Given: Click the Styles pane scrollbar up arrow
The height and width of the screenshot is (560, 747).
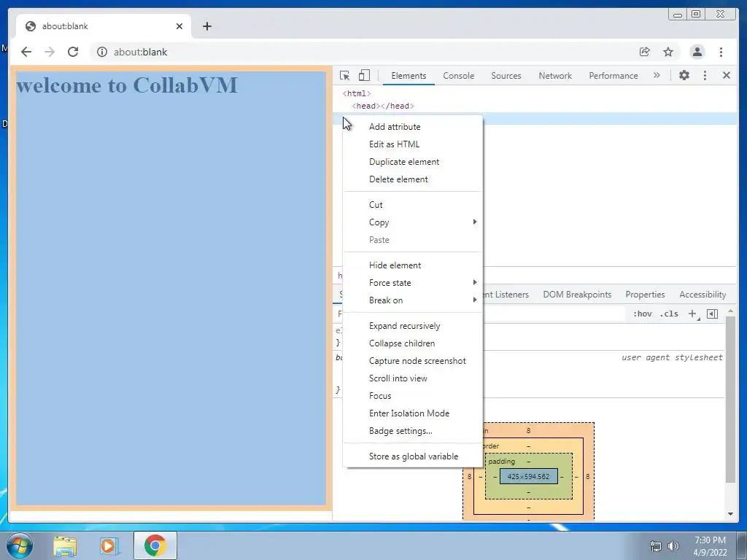Looking at the screenshot, I should (730, 311).
